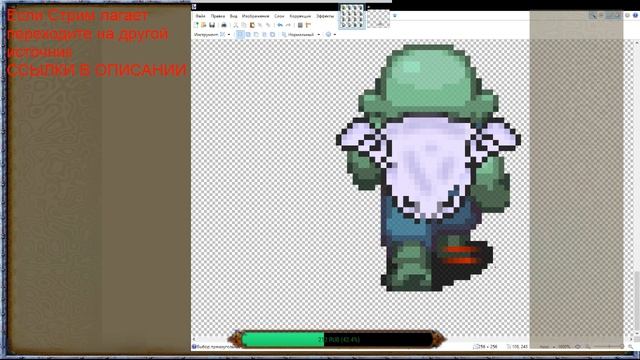Open the Файл menu
This screenshot has width=640, height=360.
200,16
